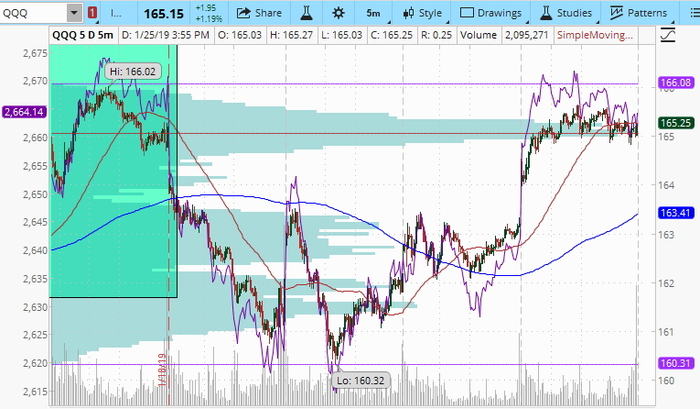Click the QQQ symbol input field
700x409 pixels.
click(34, 13)
